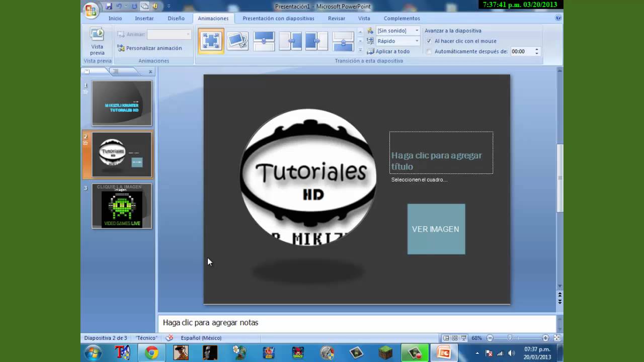Toggle Al hacer clic con el mouse
The image size is (644, 362).
(x=429, y=41)
